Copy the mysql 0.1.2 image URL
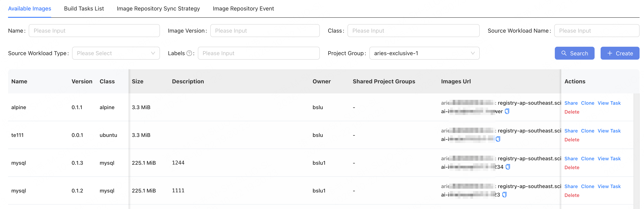This screenshot has height=209, width=644. [x=505, y=195]
